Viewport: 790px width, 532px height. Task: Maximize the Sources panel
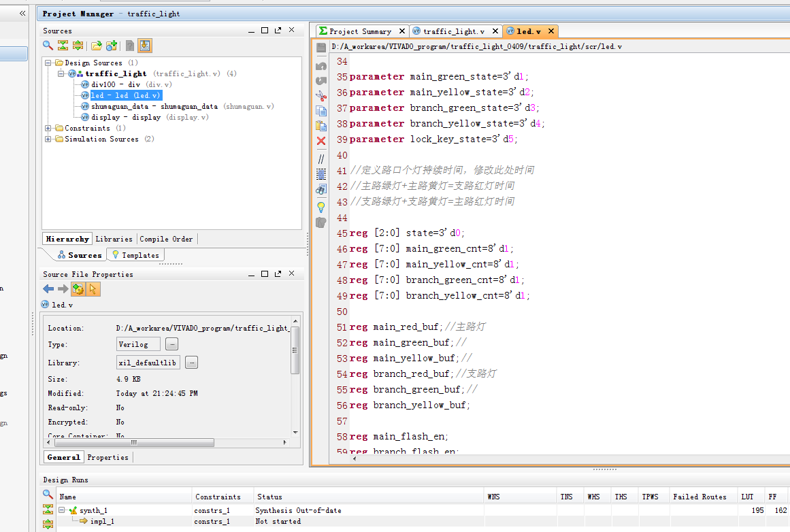tap(265, 30)
